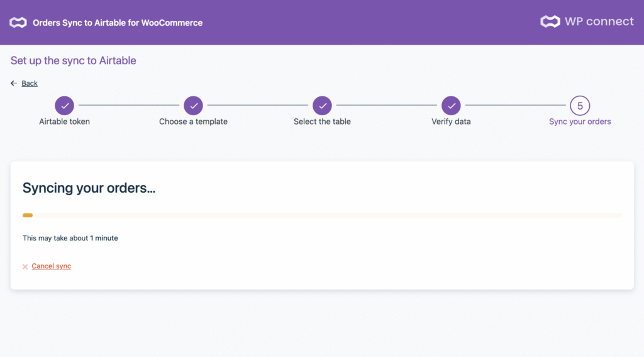The width and height of the screenshot is (644, 357).
Task: Cancel the sync via Cancel sync link
Action: [x=52, y=266]
